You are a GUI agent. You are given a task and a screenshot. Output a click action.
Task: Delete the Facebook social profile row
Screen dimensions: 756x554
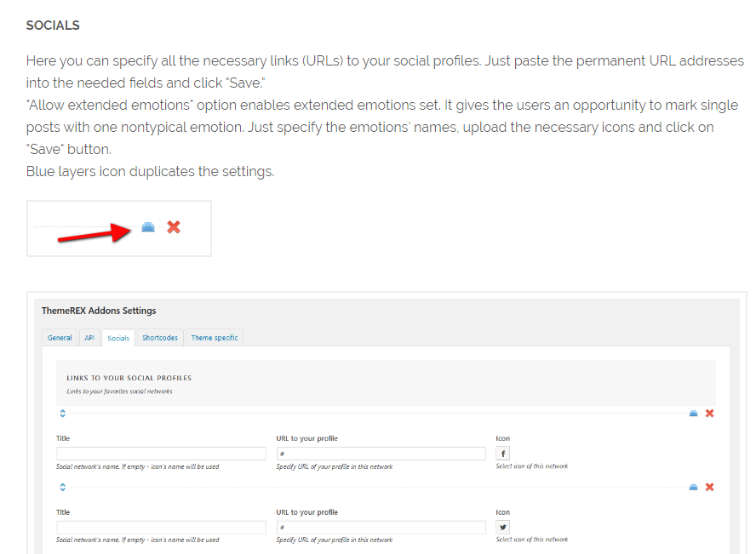coord(710,414)
